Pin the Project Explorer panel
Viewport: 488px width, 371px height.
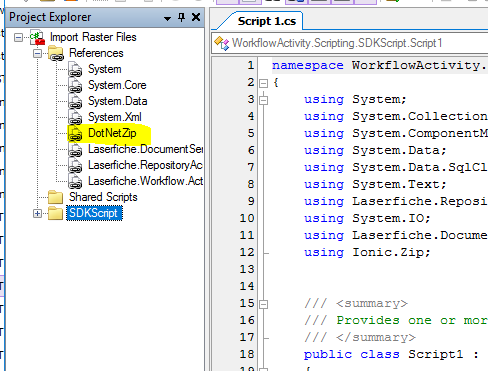click(x=181, y=17)
